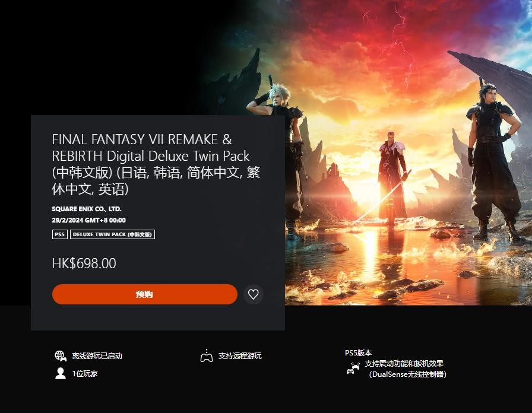
Task: Add game to wishlist via heart icon
Action: tap(253, 294)
